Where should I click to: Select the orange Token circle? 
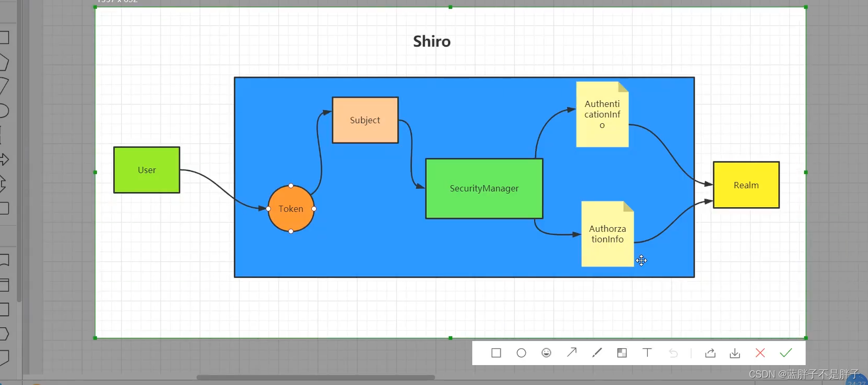pyautogui.click(x=291, y=209)
